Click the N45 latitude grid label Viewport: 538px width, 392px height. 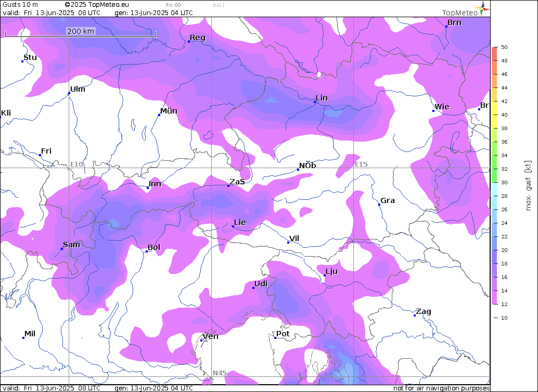(x=220, y=373)
